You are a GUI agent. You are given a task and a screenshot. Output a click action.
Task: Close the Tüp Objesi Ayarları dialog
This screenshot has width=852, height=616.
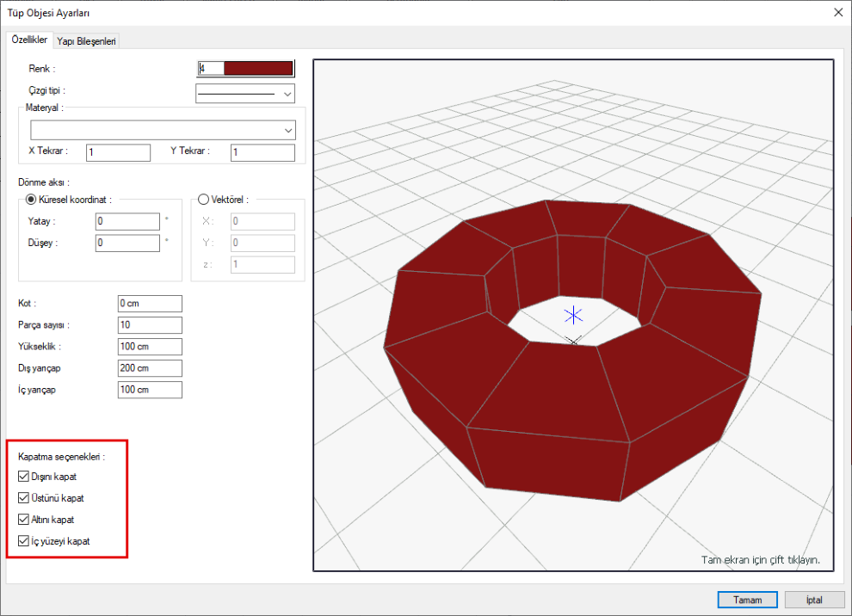(x=837, y=12)
